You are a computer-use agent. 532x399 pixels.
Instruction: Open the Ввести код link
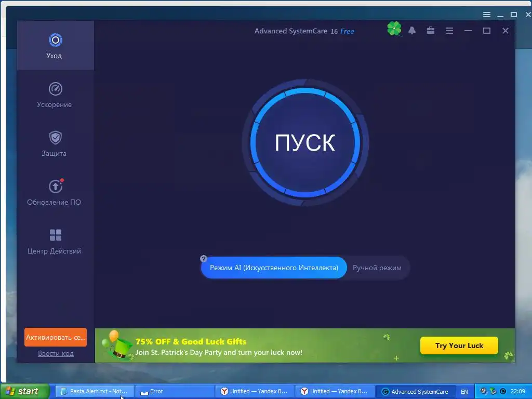pos(56,353)
